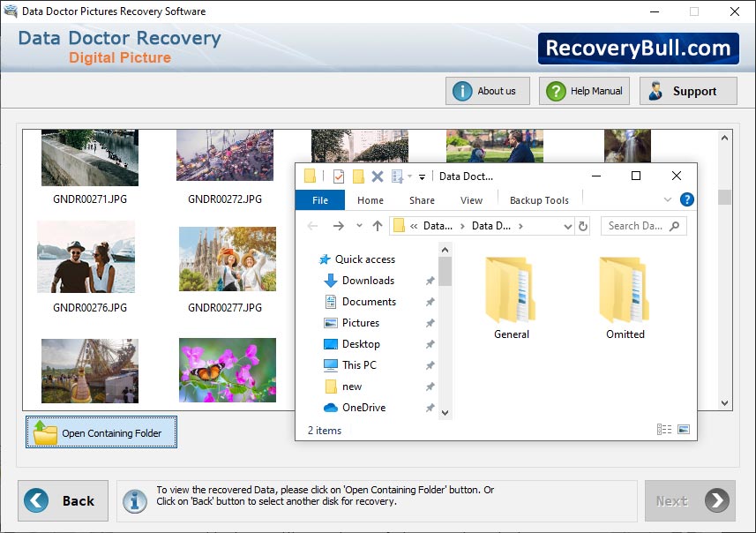Open Documents in navigation pane

pos(369,302)
